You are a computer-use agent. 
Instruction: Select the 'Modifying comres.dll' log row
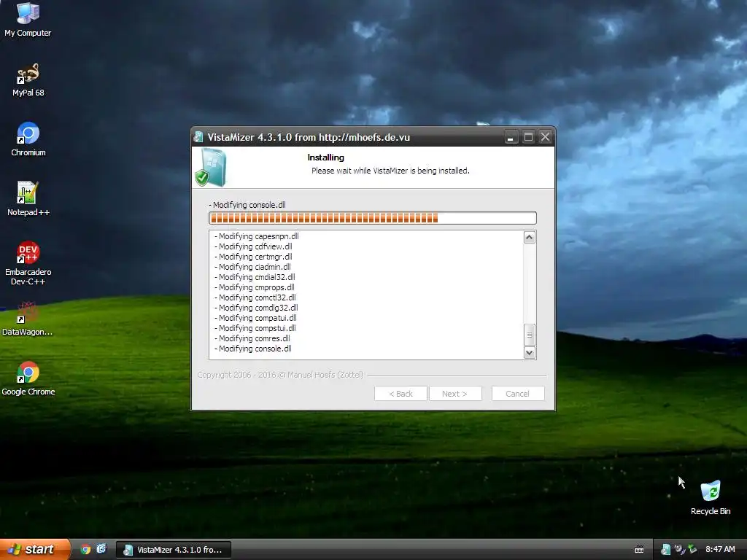[252, 338]
